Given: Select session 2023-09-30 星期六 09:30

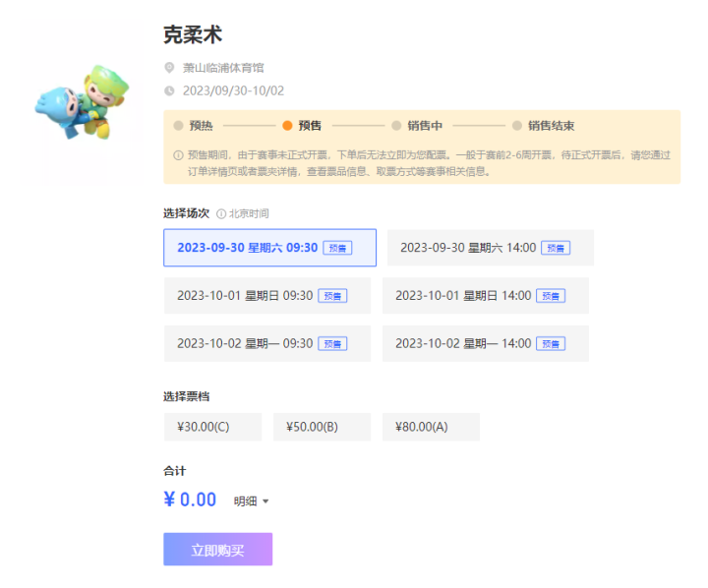Looking at the screenshot, I should (x=269, y=248).
